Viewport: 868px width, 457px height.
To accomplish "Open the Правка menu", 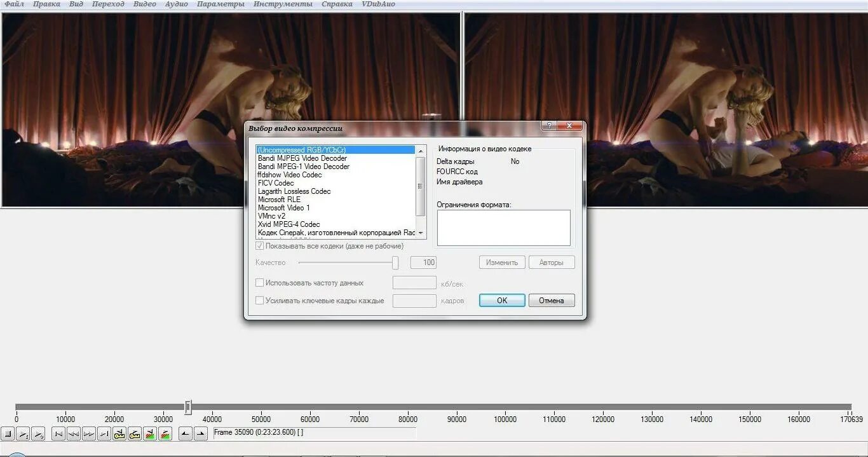I will pos(46,4).
